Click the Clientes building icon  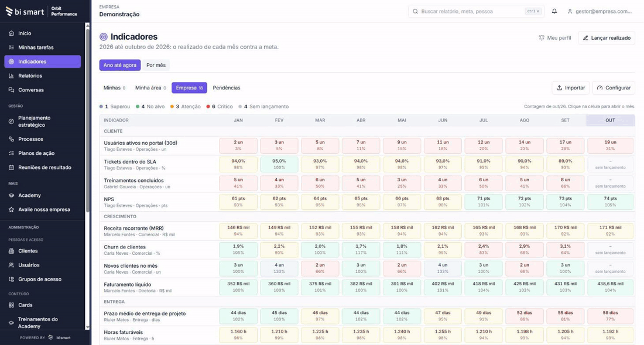[12, 251]
